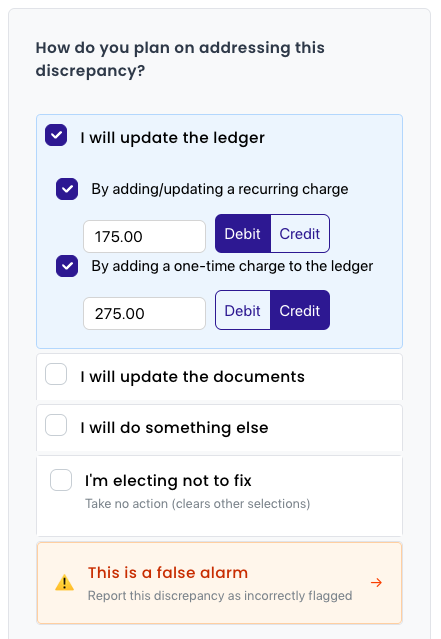441x639 pixels.
Task: Uncheck the 'I will update the ledger' checkbox
Action: [56, 135]
